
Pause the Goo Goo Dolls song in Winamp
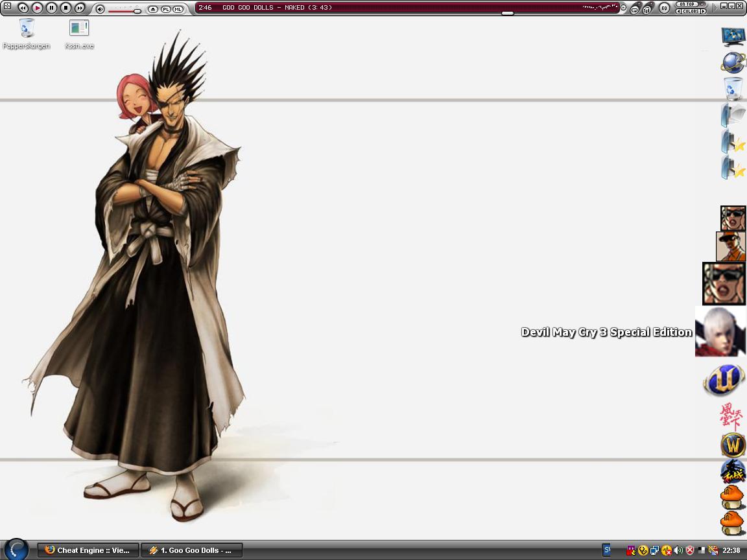tap(51, 8)
